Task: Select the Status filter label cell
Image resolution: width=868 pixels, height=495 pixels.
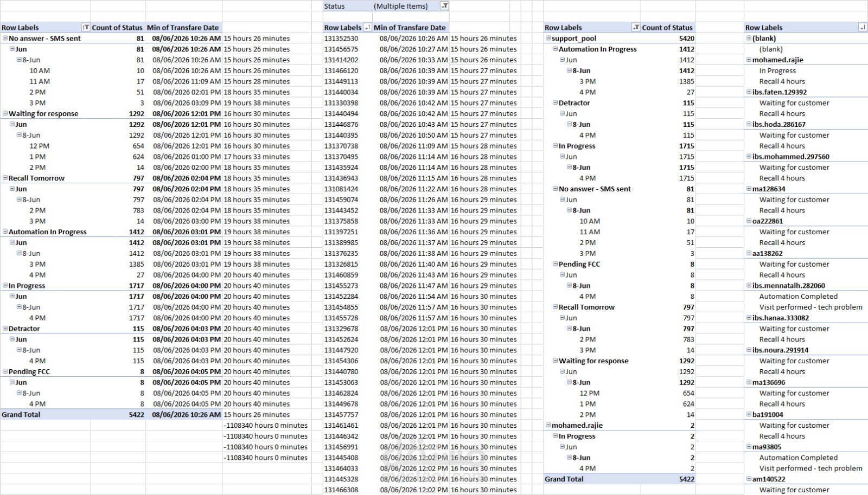Action: (348, 6)
